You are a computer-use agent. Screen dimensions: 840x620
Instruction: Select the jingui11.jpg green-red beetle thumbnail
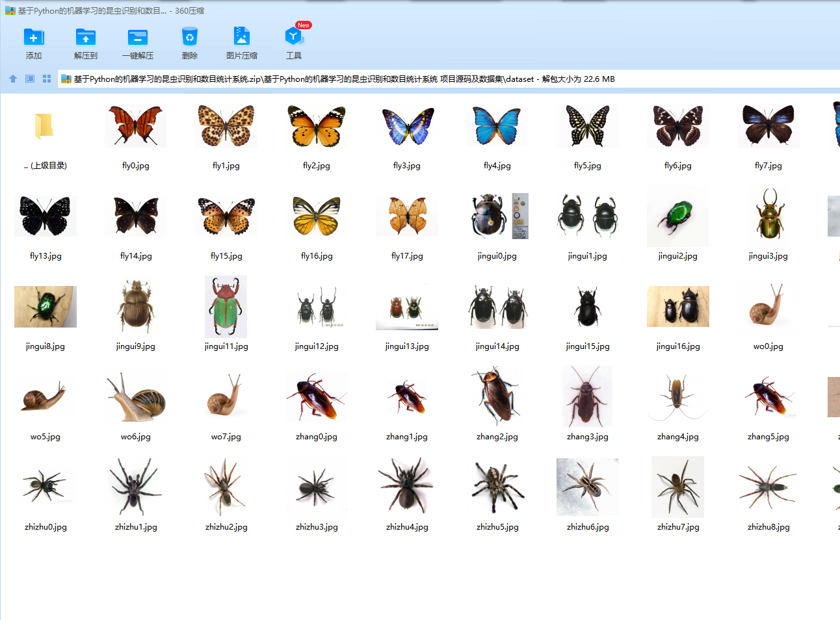[x=226, y=307]
